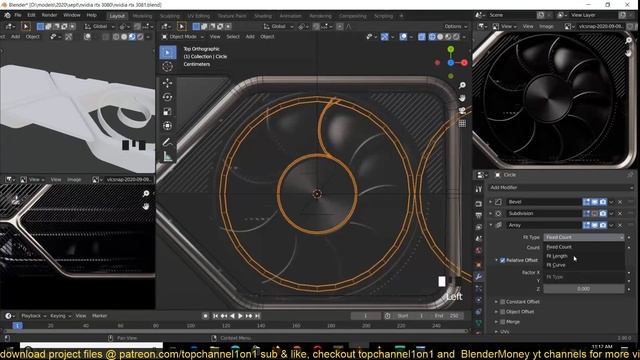Collapse the Array modifier panel

[491, 225]
